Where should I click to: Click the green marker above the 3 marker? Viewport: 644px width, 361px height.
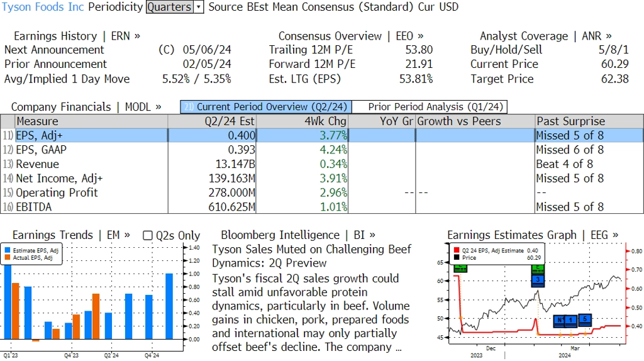(x=538, y=269)
